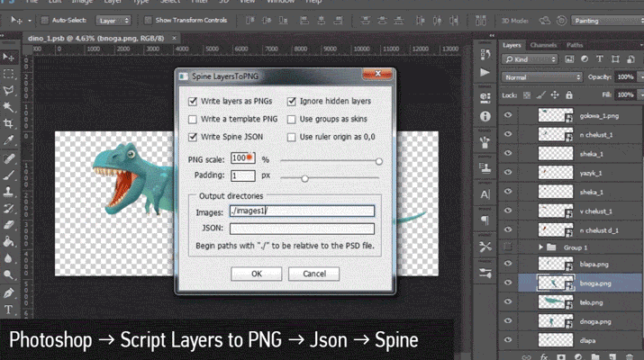This screenshot has width=644, height=360.
Task: Select the Paint Bucket tool
Action: click(8, 241)
